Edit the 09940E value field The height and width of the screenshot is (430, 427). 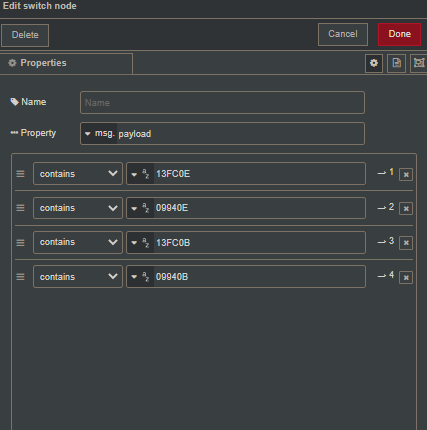pyautogui.click(x=259, y=208)
